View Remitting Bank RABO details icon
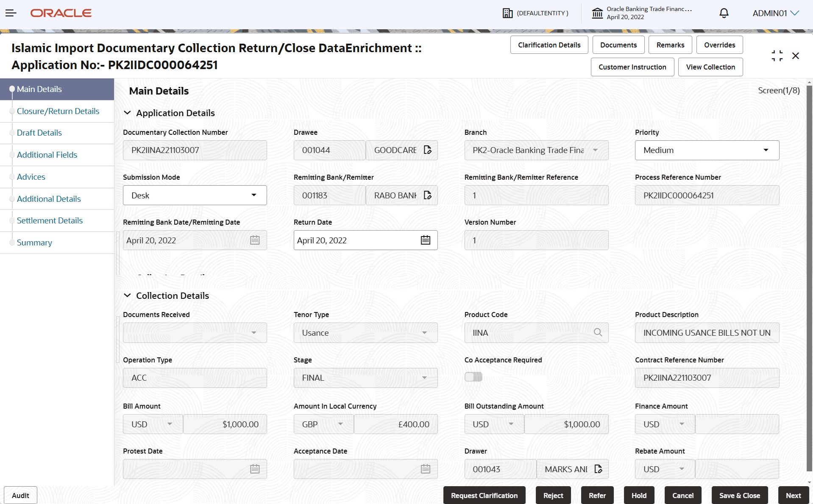Screen dimensions: 813x504 428,195
